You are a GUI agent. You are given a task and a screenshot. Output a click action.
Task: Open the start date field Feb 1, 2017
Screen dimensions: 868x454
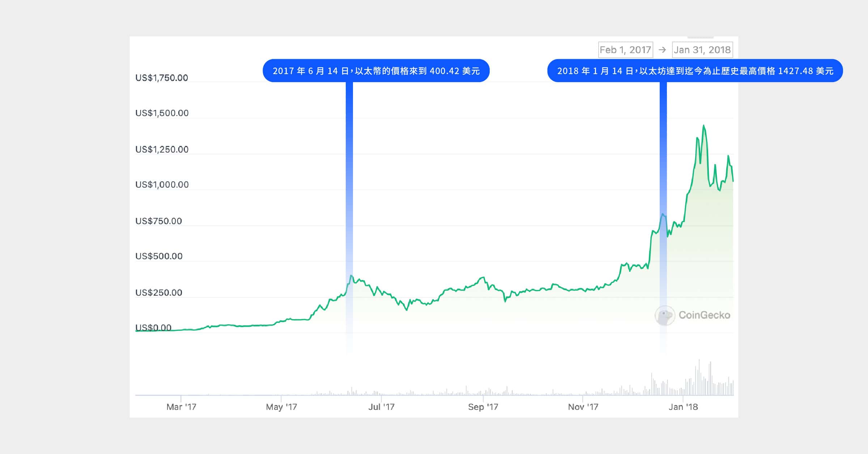pos(626,50)
